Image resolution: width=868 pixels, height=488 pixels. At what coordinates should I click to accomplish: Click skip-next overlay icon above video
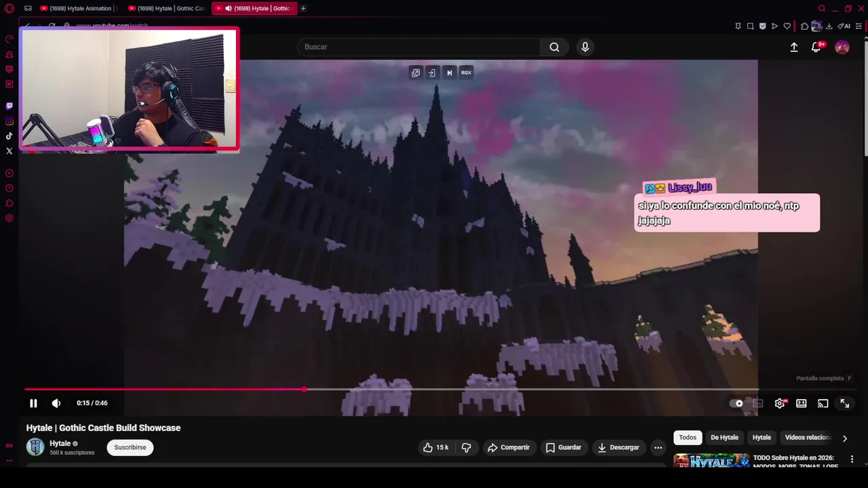449,73
